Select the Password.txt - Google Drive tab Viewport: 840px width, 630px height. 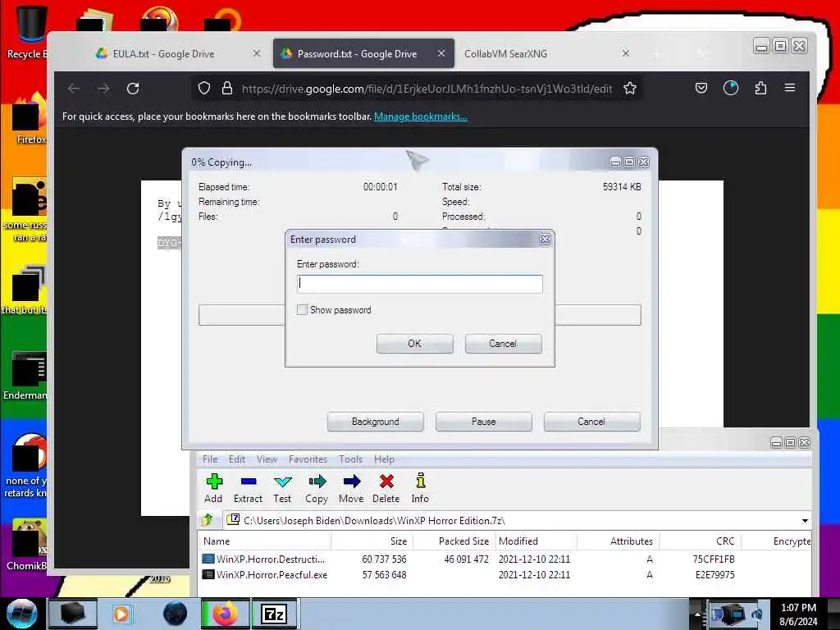[x=363, y=53]
